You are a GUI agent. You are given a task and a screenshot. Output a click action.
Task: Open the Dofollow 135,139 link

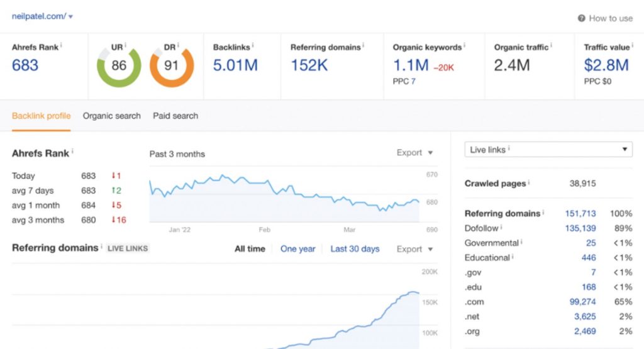click(580, 228)
